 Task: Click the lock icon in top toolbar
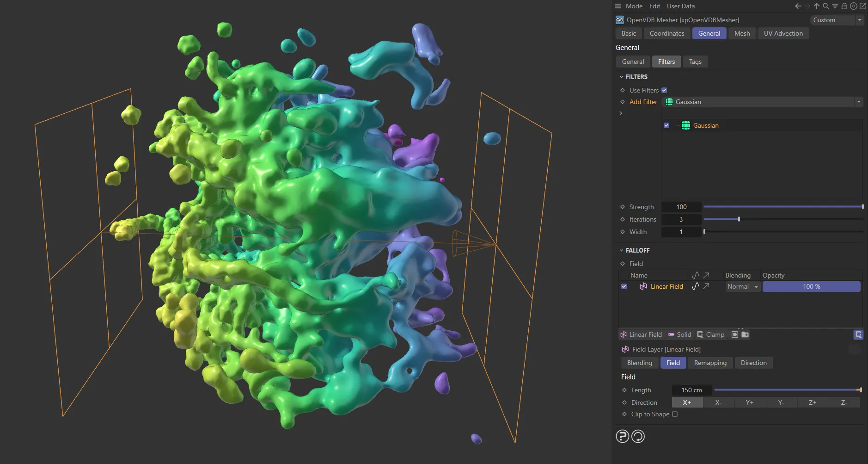844,6
